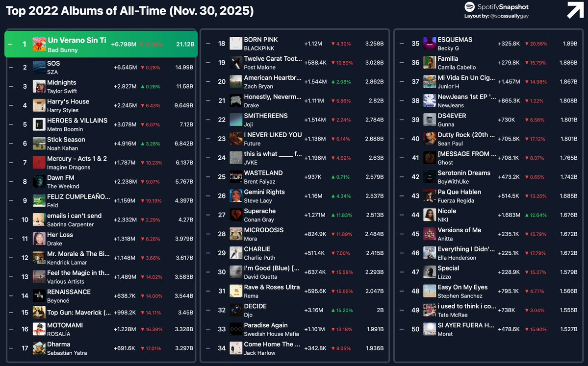Click the Un Verano Sin Ti title
Viewport: 588px width, 366px height.
(x=77, y=40)
